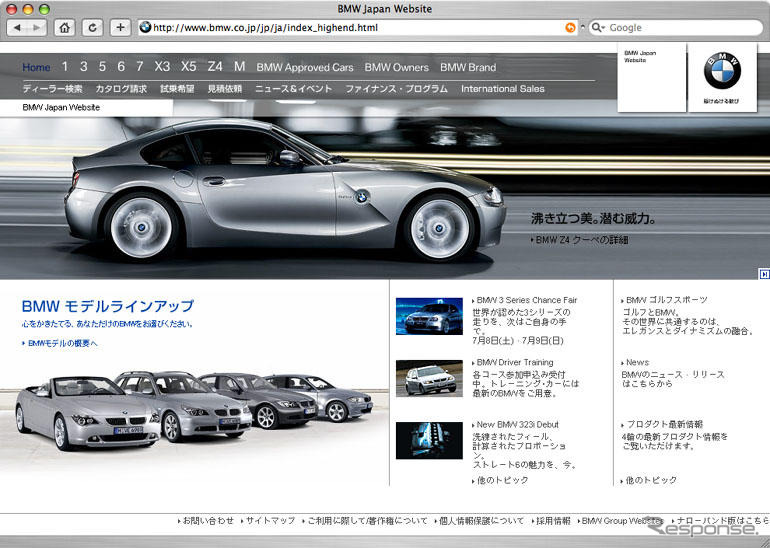770x548 pixels.
Task: Open ファイナンス・プログラム link
Action: tap(396, 89)
